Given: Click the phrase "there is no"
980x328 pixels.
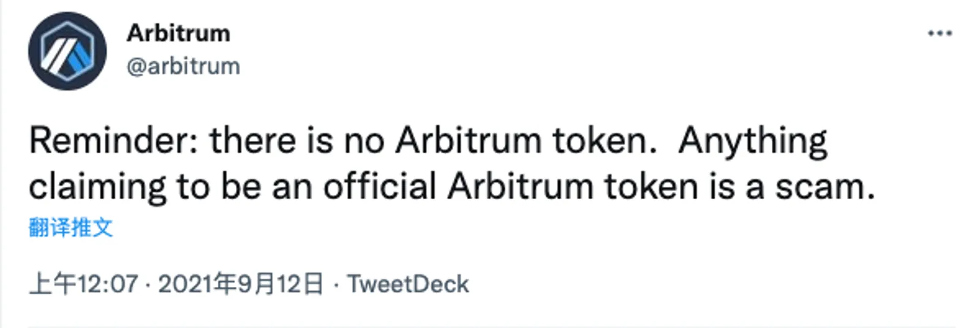Looking at the screenshot, I should 297,140.
